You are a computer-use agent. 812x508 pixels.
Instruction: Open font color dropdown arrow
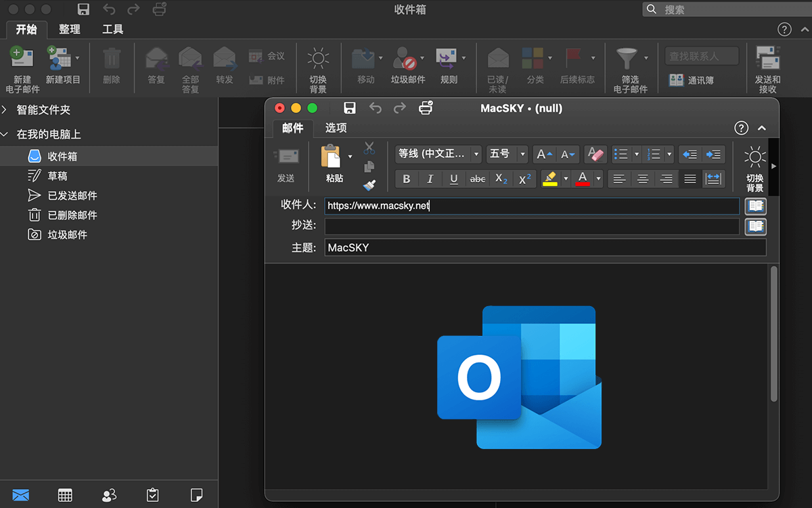[598, 179]
